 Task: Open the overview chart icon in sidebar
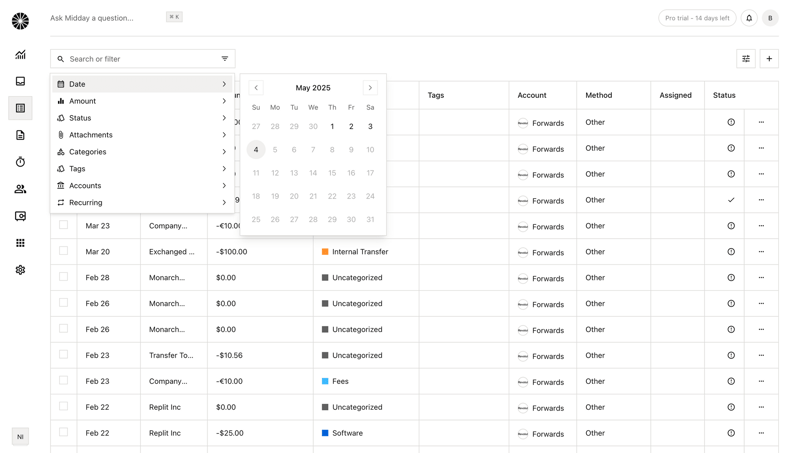coord(20,55)
